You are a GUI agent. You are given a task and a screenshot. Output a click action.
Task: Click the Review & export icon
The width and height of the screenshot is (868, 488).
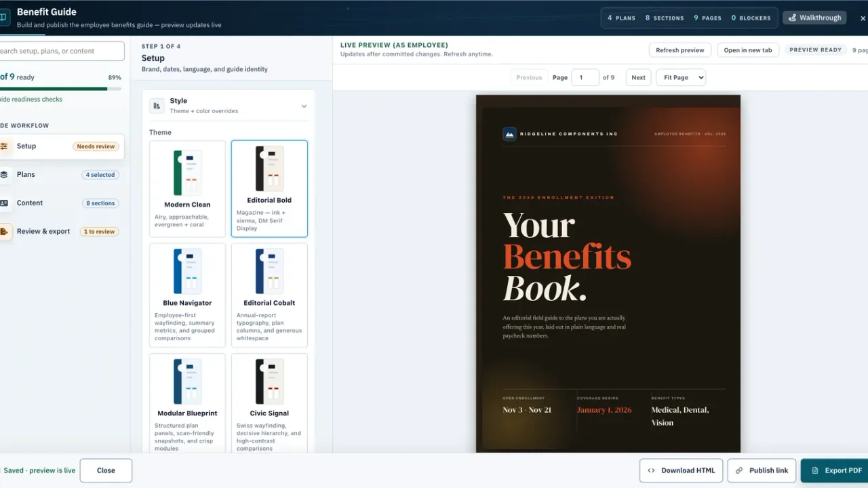(4, 232)
